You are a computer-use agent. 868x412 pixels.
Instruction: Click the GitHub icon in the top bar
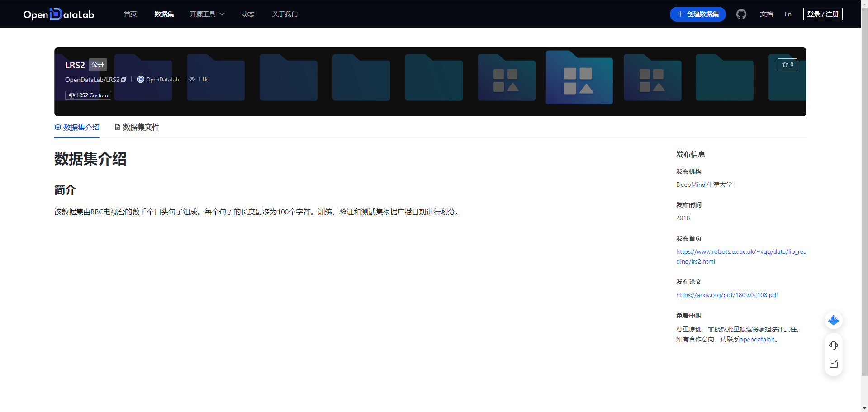[741, 14]
